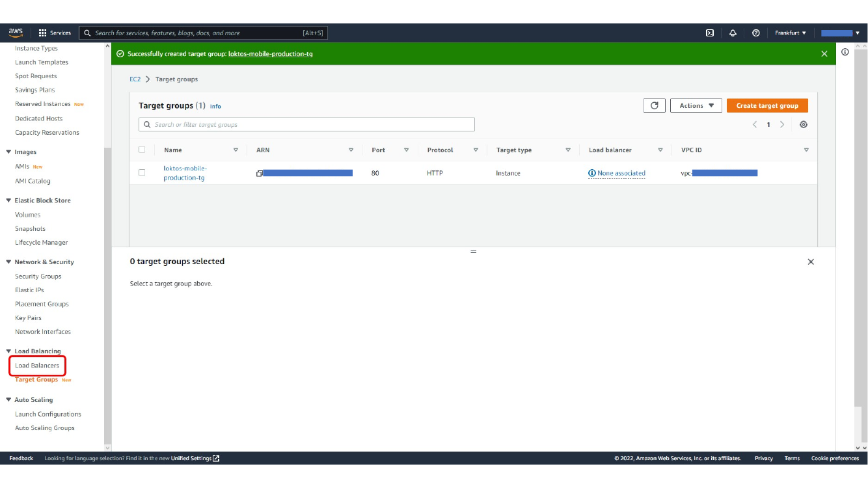Open Privacy link in footer
The height and width of the screenshot is (488, 868).
click(764, 459)
